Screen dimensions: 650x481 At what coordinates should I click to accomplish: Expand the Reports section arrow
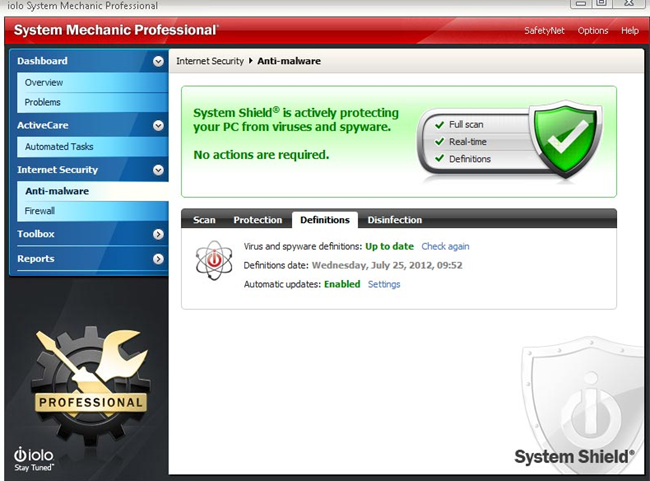tap(158, 259)
